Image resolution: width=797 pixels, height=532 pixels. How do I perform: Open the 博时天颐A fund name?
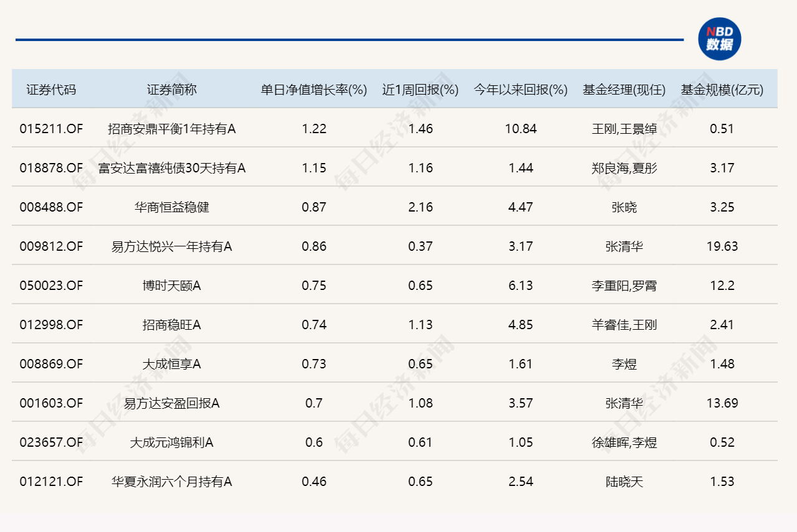click(x=172, y=286)
